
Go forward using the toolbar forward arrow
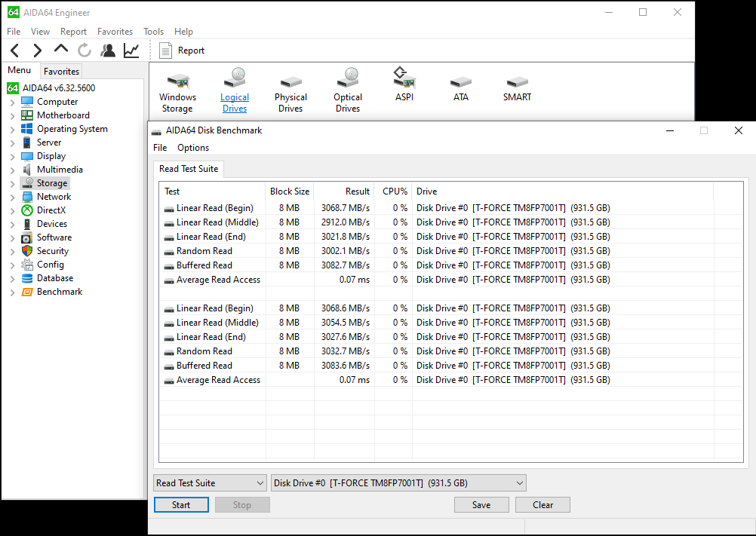[x=37, y=50]
